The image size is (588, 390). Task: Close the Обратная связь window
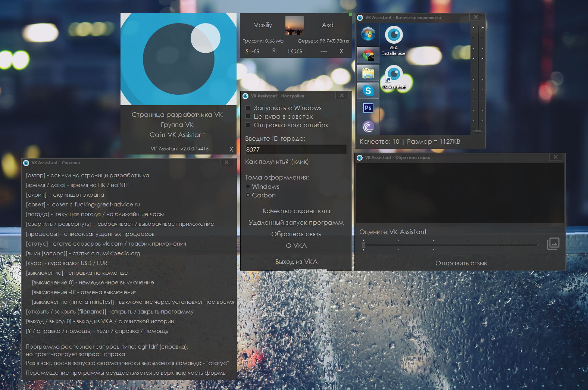[x=556, y=157]
